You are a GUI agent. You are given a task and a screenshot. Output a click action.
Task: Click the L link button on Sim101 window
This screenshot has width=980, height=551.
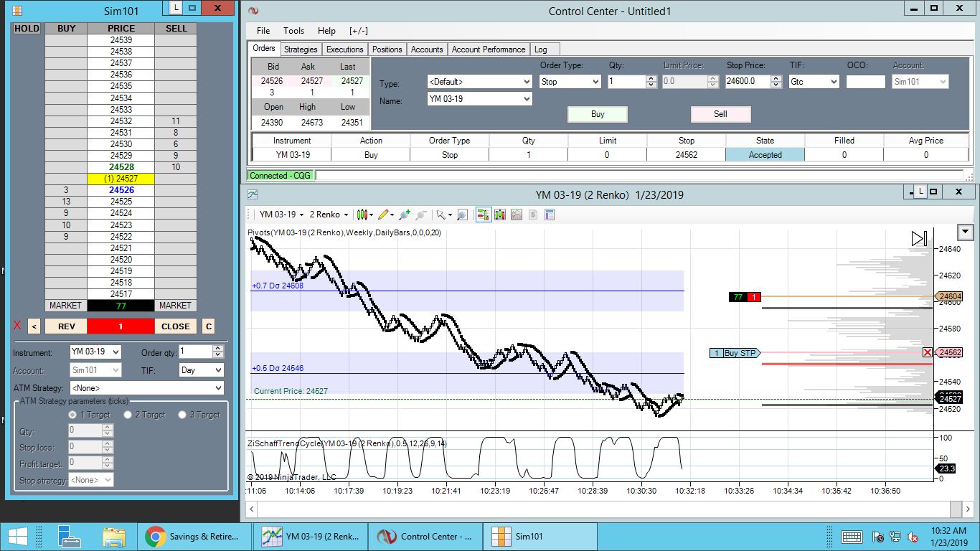click(176, 8)
